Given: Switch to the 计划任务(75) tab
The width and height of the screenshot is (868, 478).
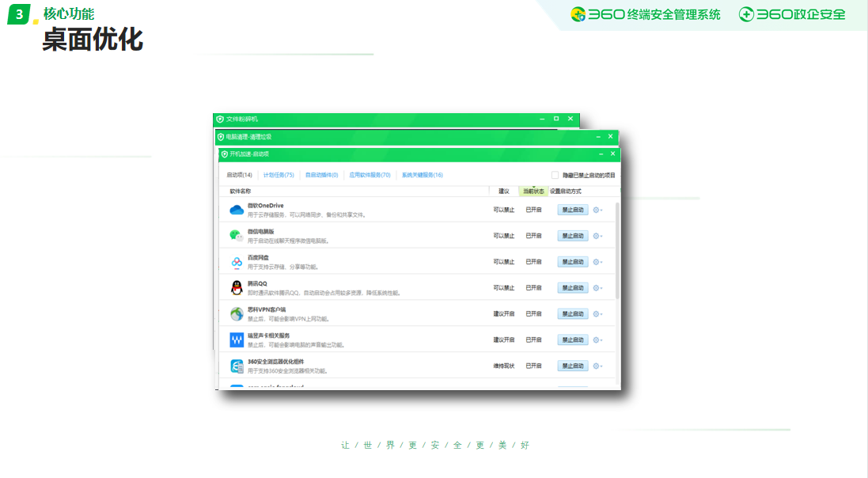Looking at the screenshot, I should (279, 175).
